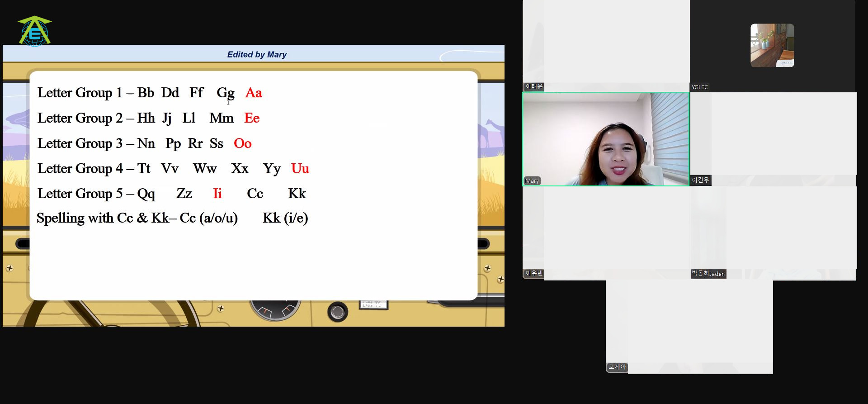Click the 'Bb' letter pair
This screenshot has height=404, width=868.
146,93
